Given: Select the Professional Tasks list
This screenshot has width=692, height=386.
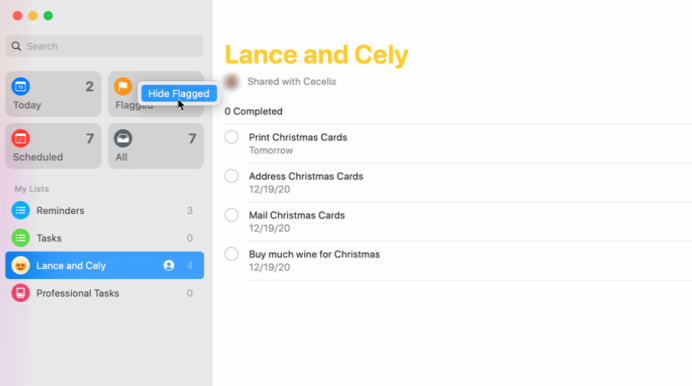Looking at the screenshot, I should pyautogui.click(x=105, y=293).
